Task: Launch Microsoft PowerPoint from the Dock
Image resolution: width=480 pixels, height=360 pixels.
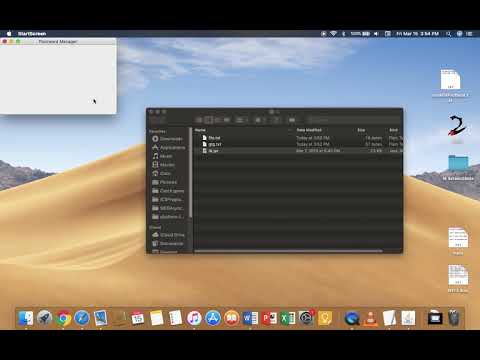Action: click(269, 318)
